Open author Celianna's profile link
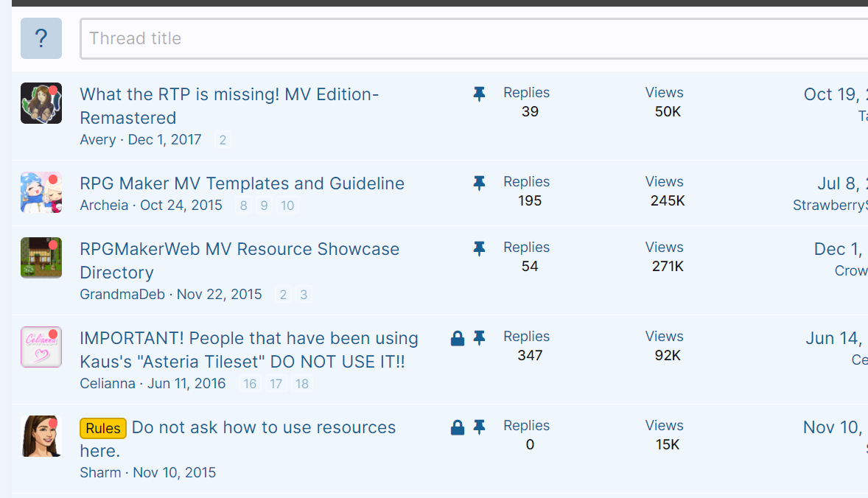 pos(108,384)
